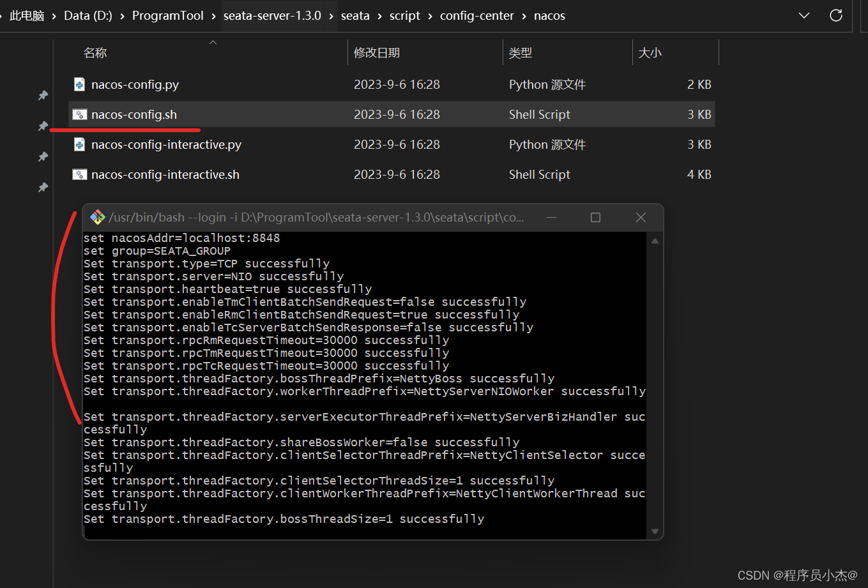The width and height of the screenshot is (868, 588).
Task: Select the file nacos-config.sh
Action: 134,114
